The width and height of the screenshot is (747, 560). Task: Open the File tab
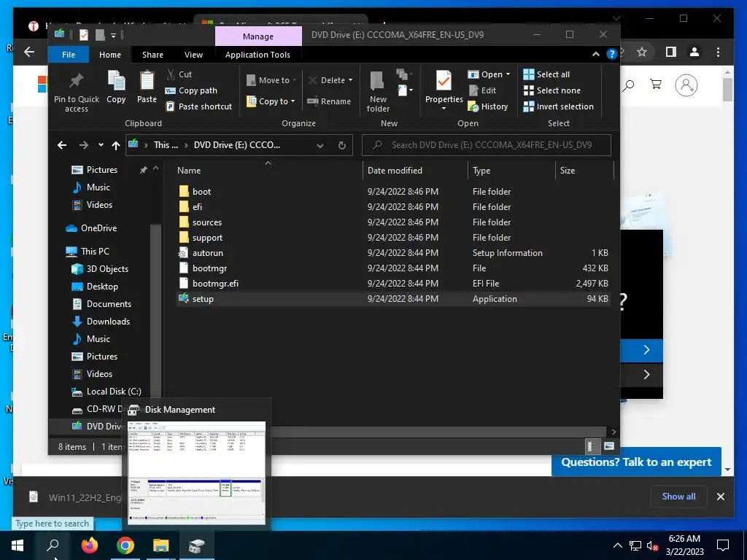pyautogui.click(x=68, y=55)
